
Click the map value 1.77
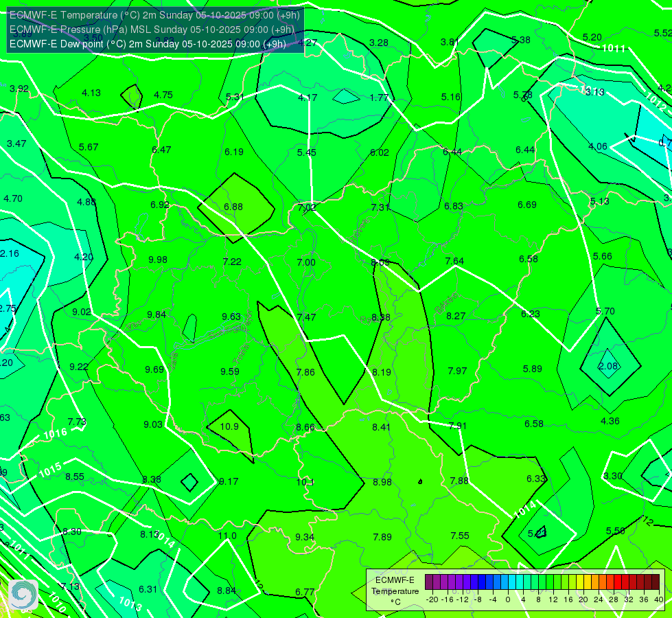coord(380,98)
